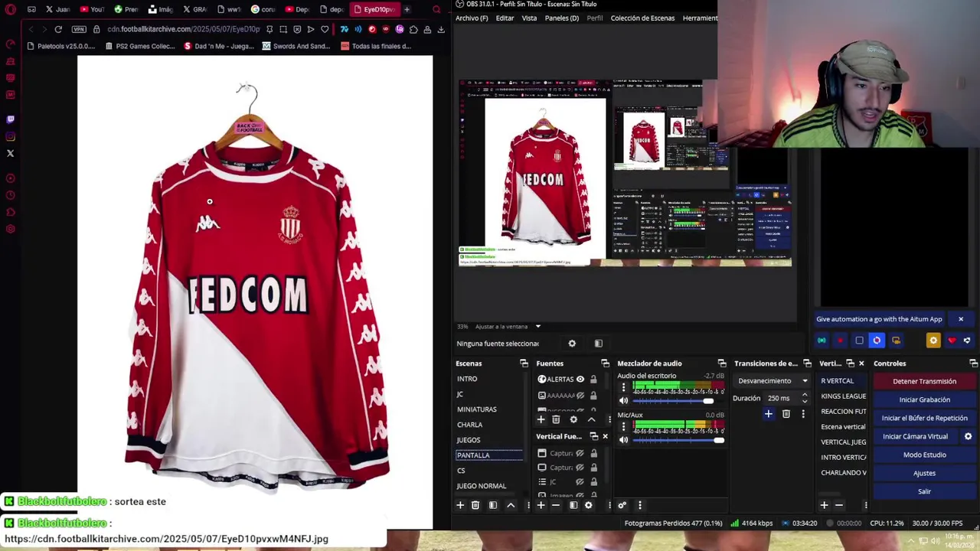The width and height of the screenshot is (980, 551).
Task: Open new browser tab with plus button
Action: click(x=407, y=9)
